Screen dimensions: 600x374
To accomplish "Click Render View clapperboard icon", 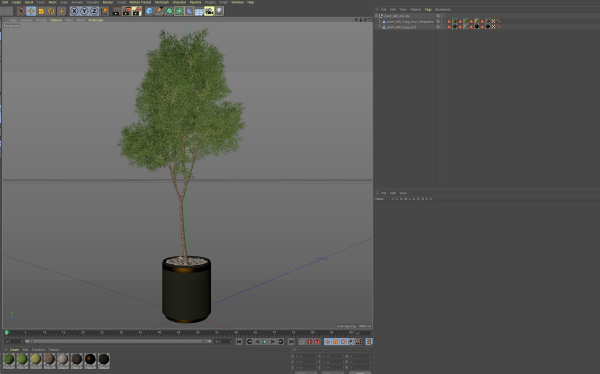I will pos(116,11).
